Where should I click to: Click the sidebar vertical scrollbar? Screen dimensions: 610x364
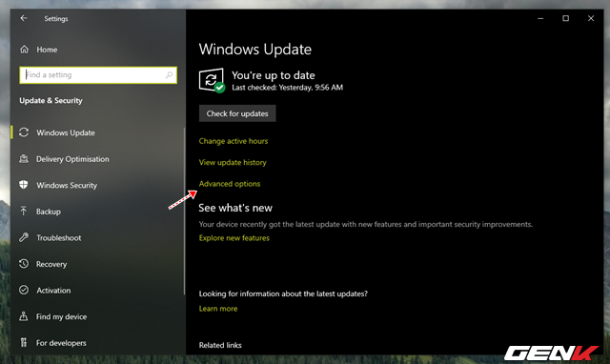pos(184,211)
